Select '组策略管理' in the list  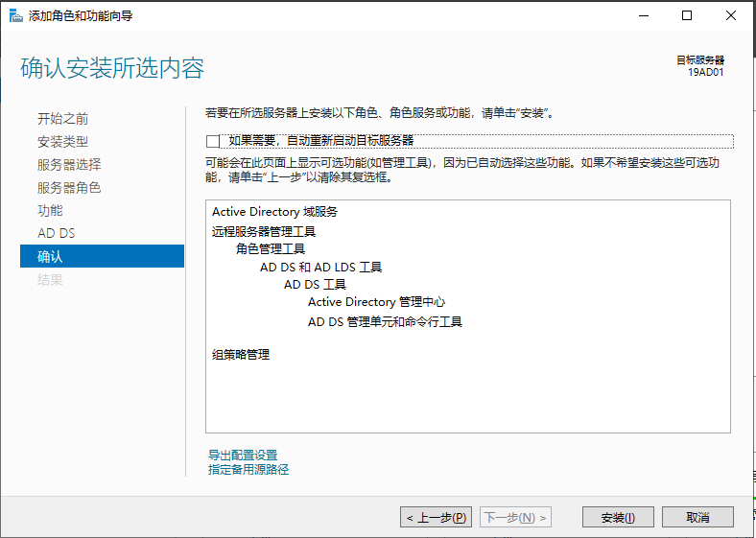click(x=241, y=355)
